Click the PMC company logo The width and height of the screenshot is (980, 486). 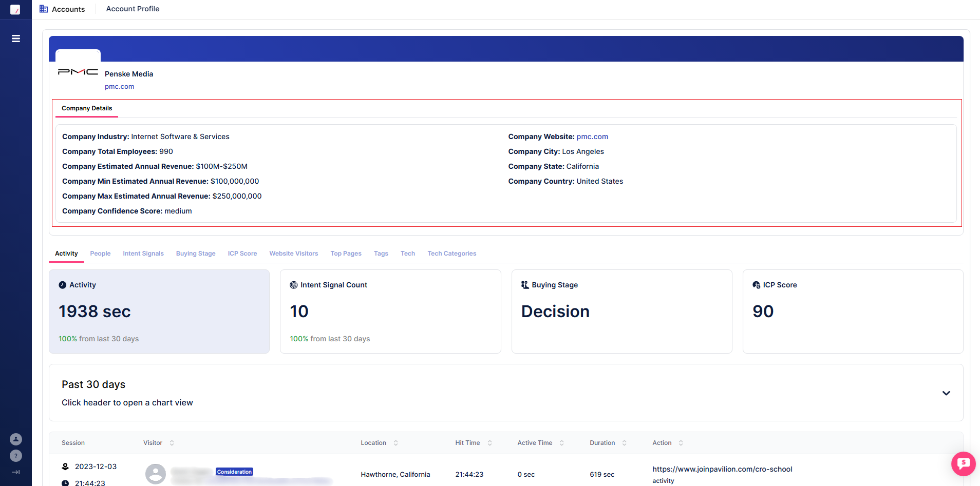pos(78,72)
